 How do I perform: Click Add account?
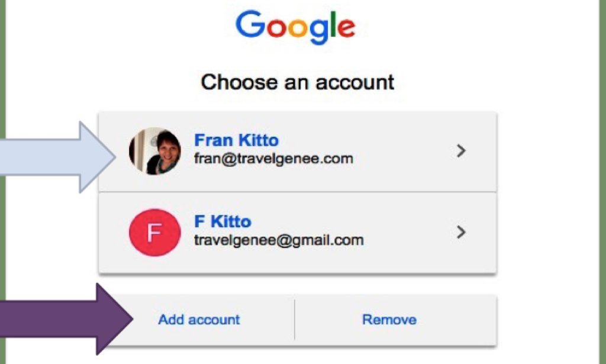click(199, 320)
